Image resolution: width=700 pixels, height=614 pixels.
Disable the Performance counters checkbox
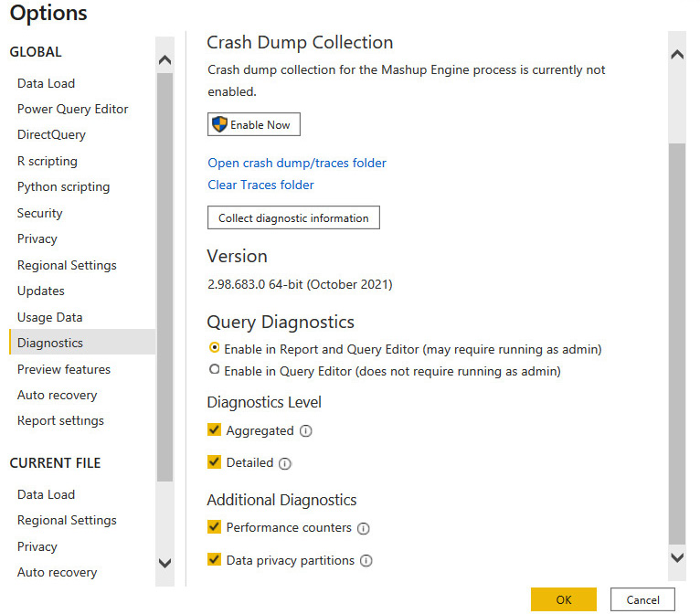214,527
